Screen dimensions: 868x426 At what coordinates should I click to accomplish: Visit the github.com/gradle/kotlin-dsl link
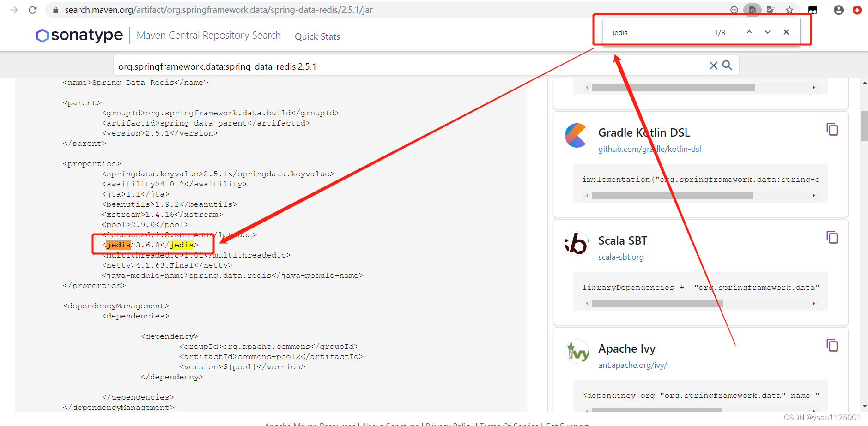[649, 149]
